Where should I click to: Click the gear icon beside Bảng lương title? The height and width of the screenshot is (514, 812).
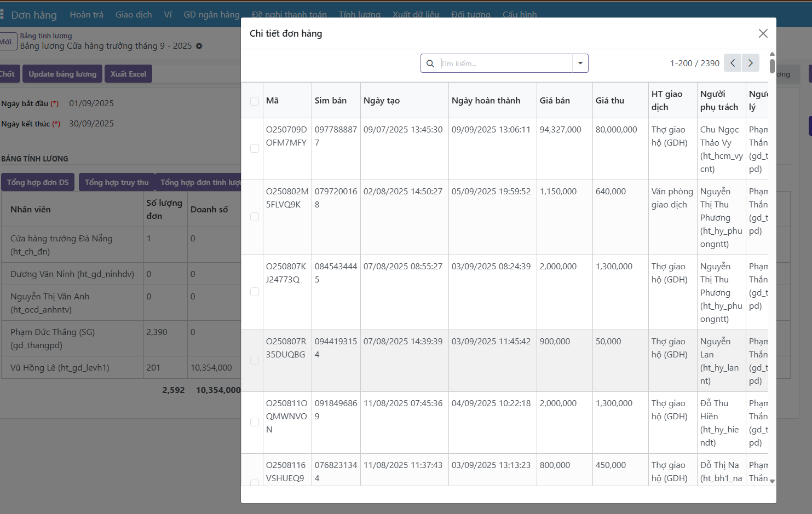[199, 46]
